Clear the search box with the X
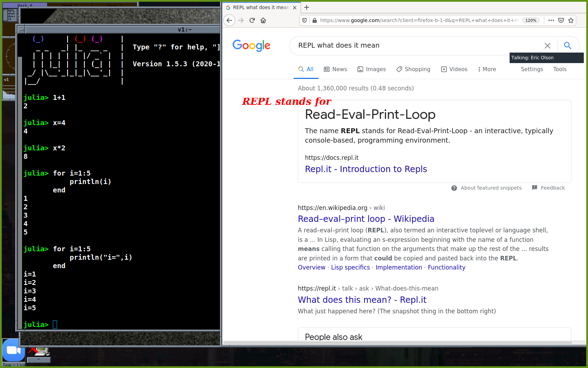Viewport: 588px width, 368px height. 547,46
